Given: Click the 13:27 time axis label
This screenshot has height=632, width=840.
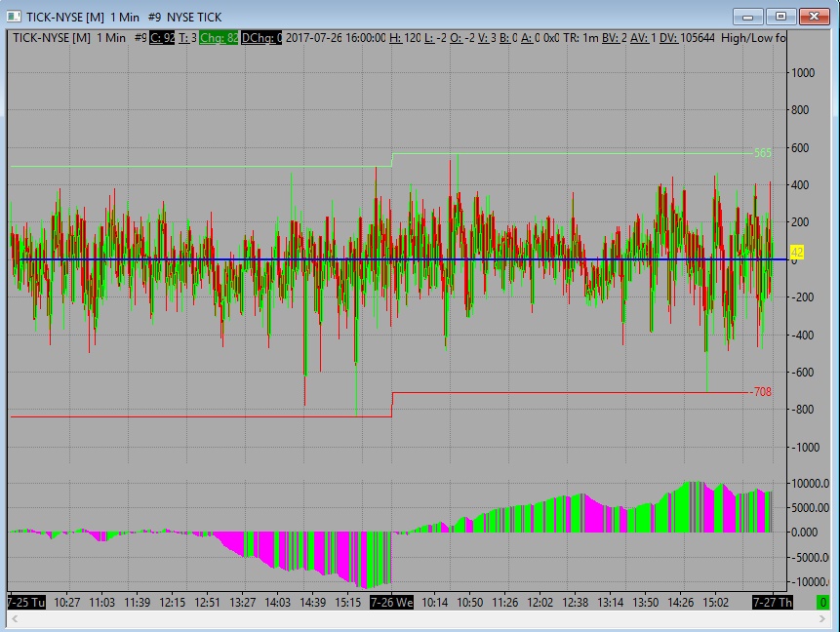Looking at the screenshot, I should click(x=243, y=603).
